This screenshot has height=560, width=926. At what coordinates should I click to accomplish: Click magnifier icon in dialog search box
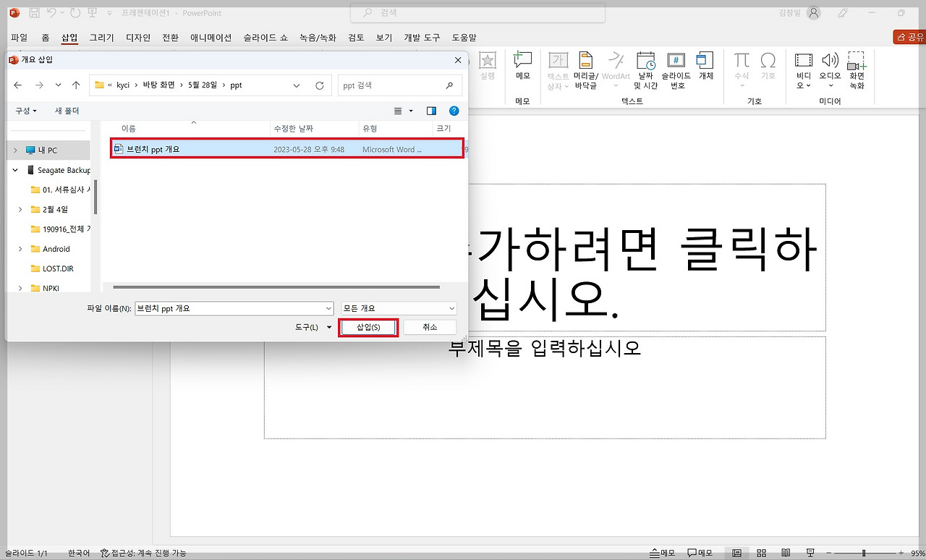(x=449, y=85)
